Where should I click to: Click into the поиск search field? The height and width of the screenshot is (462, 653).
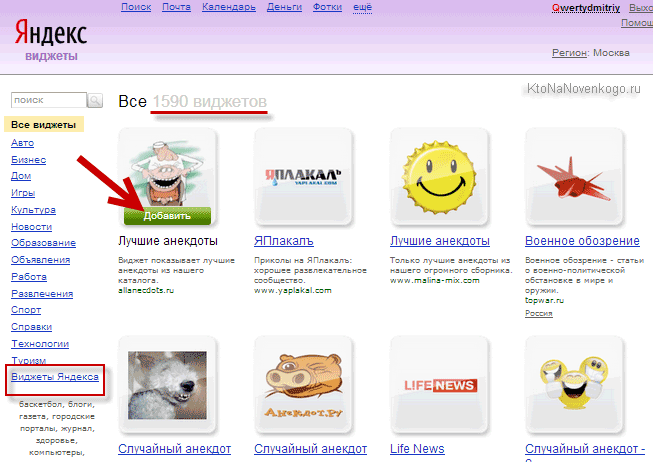[49, 100]
